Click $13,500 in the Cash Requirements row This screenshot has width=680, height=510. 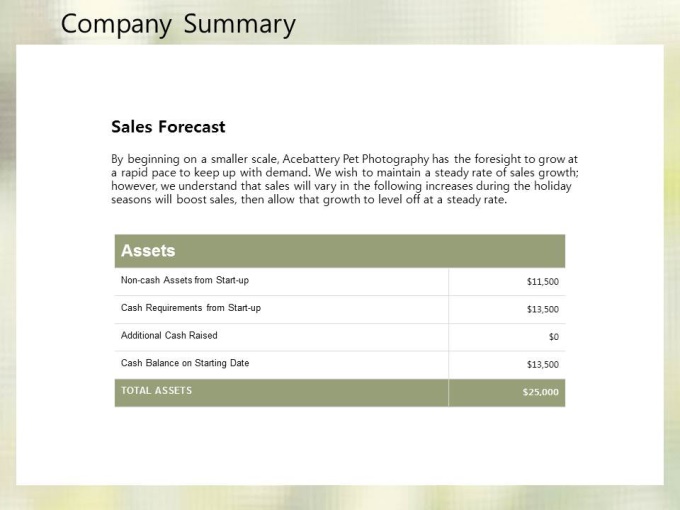click(542, 309)
